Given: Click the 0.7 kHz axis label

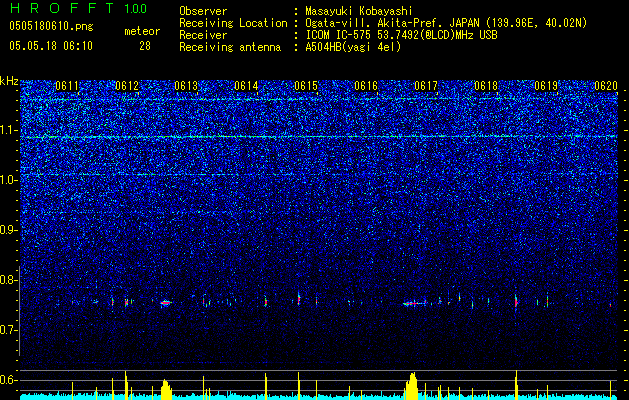Looking at the screenshot, I should click(x=9, y=330).
